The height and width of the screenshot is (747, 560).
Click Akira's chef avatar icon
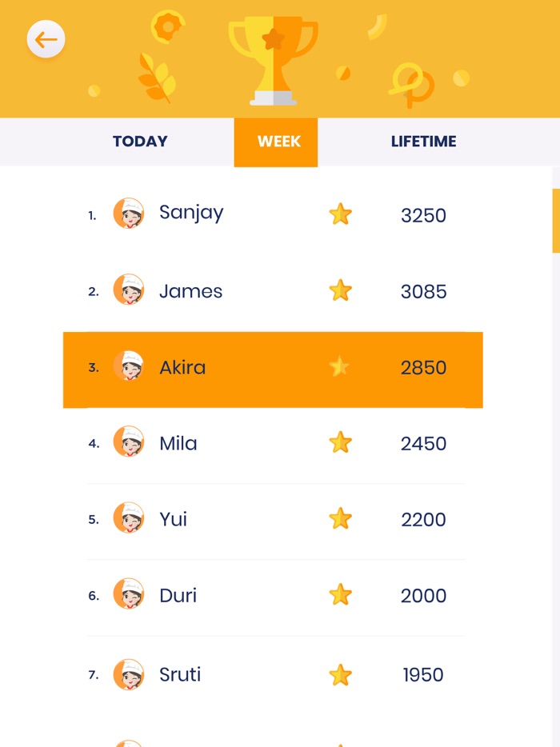pyautogui.click(x=129, y=366)
